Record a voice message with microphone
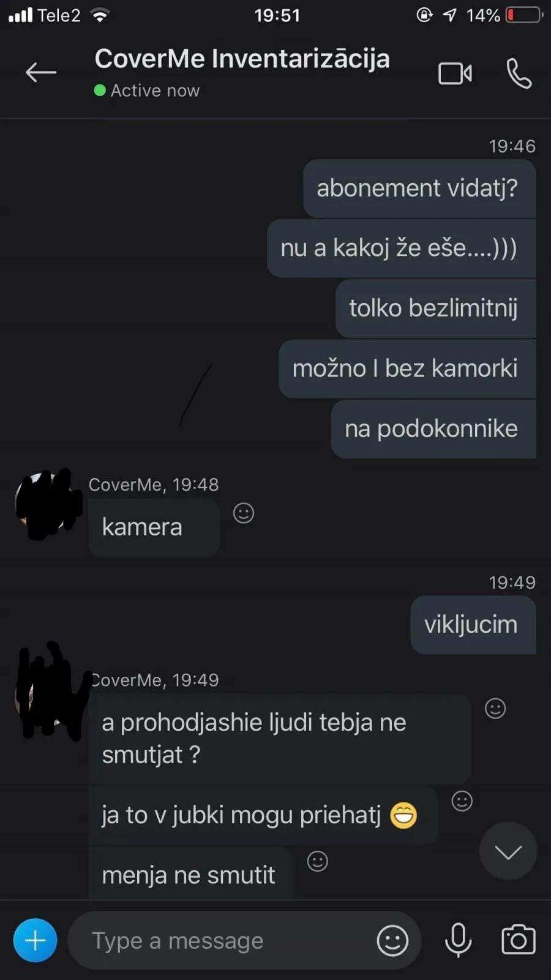Screen dimensions: 551x980 click(458, 940)
